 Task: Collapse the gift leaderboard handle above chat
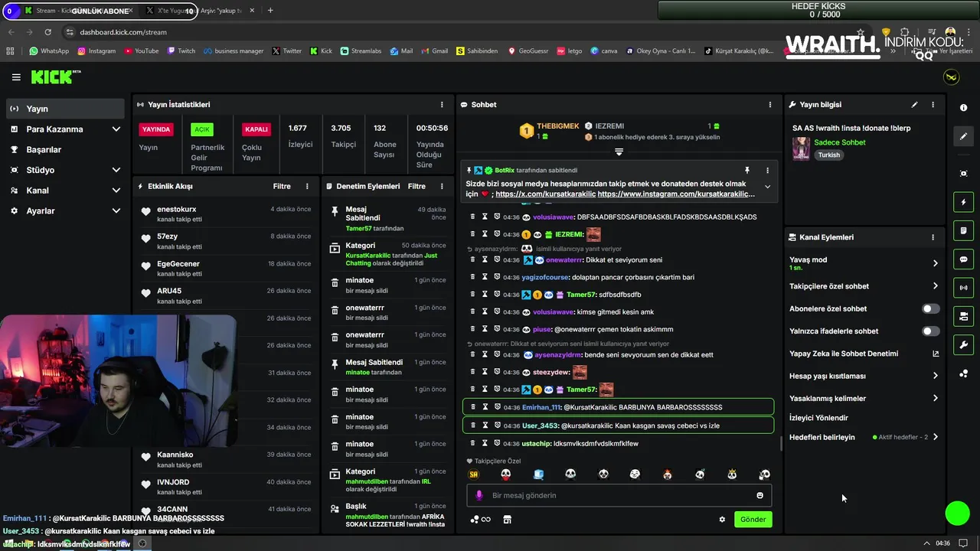tap(619, 152)
